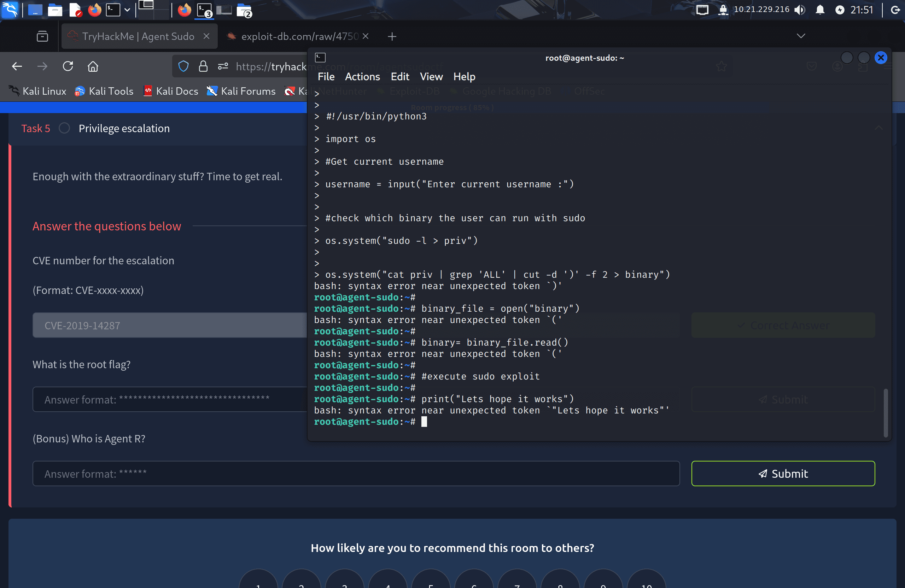Focus the terminal group in taskbar

pyautogui.click(x=205, y=10)
